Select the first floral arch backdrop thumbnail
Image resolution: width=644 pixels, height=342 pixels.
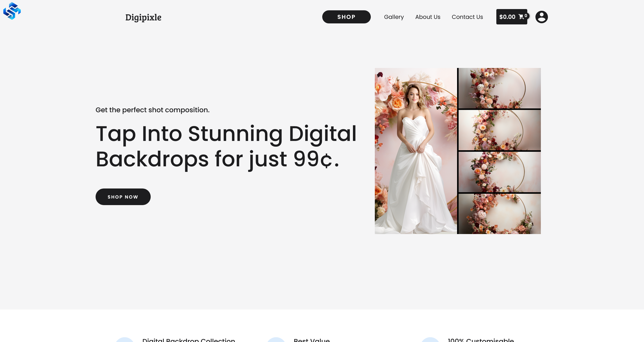tap(500, 88)
